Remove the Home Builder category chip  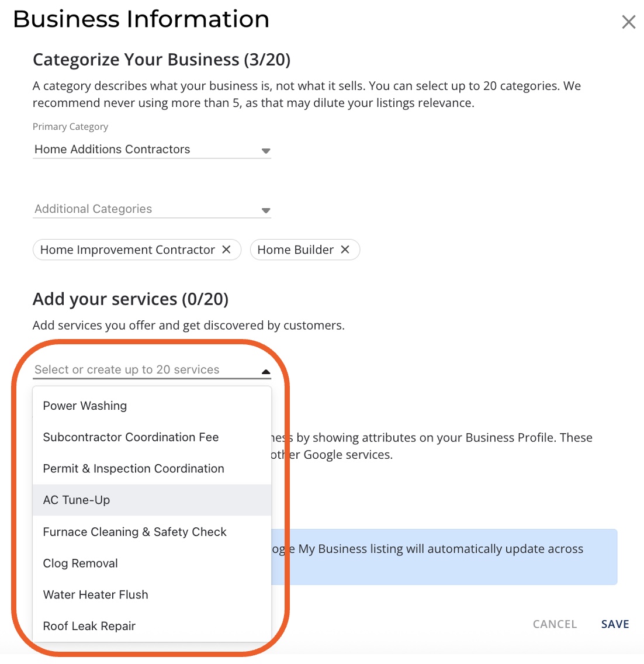pos(345,250)
